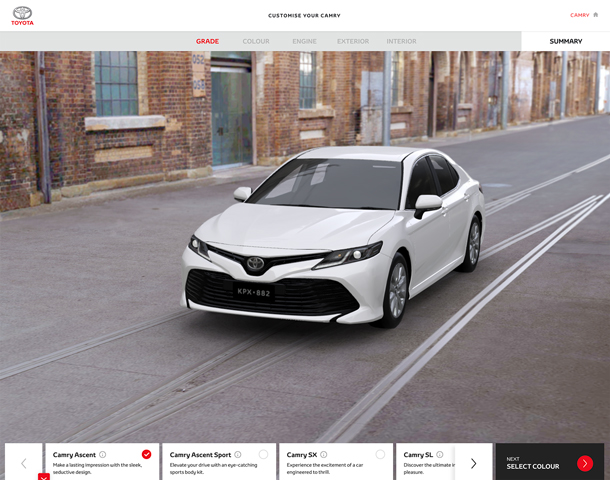Select the Camry SX grade radio
This screenshot has height=480, width=610.
tap(380, 454)
